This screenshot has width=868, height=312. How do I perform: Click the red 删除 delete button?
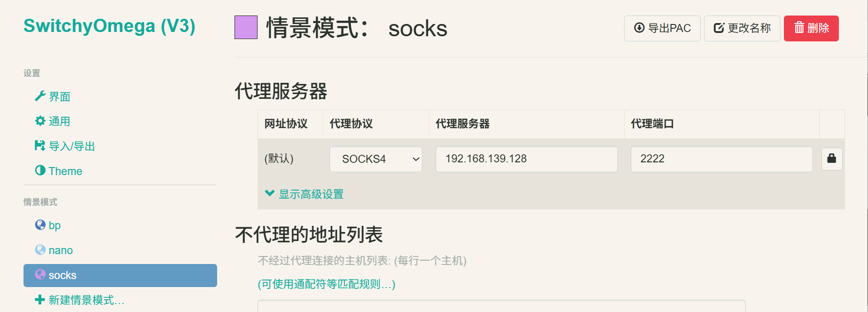[x=811, y=28]
